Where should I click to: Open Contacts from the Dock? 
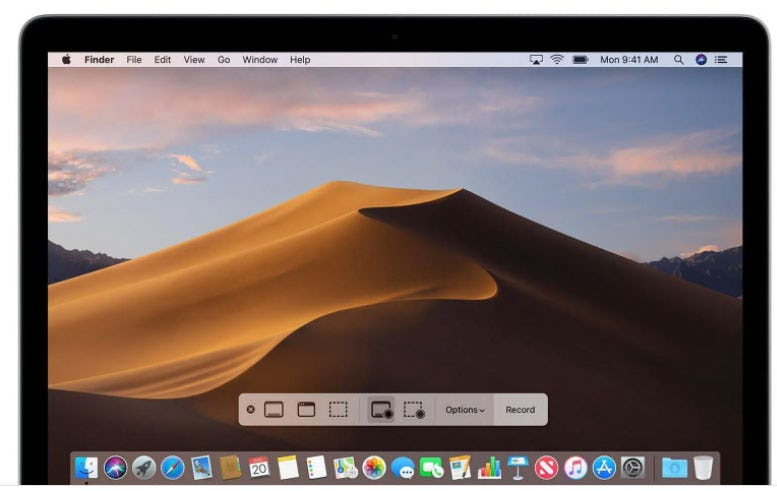click(x=230, y=467)
